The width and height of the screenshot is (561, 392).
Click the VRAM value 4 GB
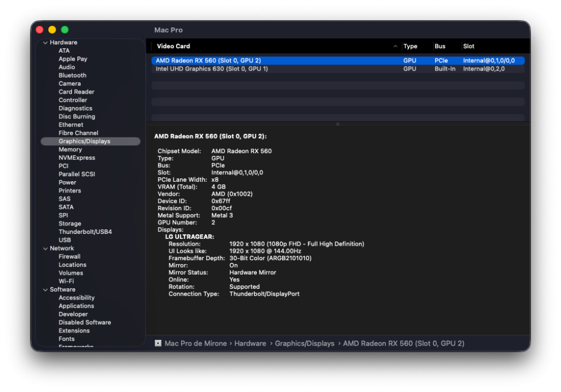pos(219,187)
